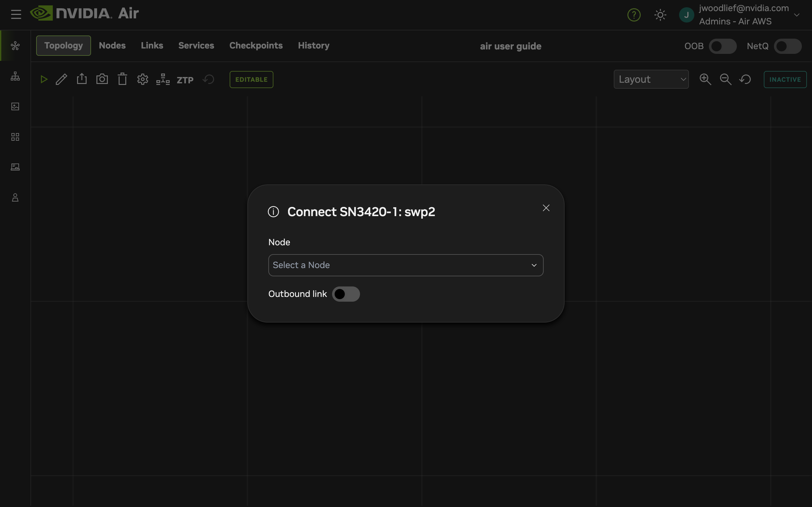Toggle the OOB switch
This screenshot has width=812, height=507.
click(x=723, y=46)
